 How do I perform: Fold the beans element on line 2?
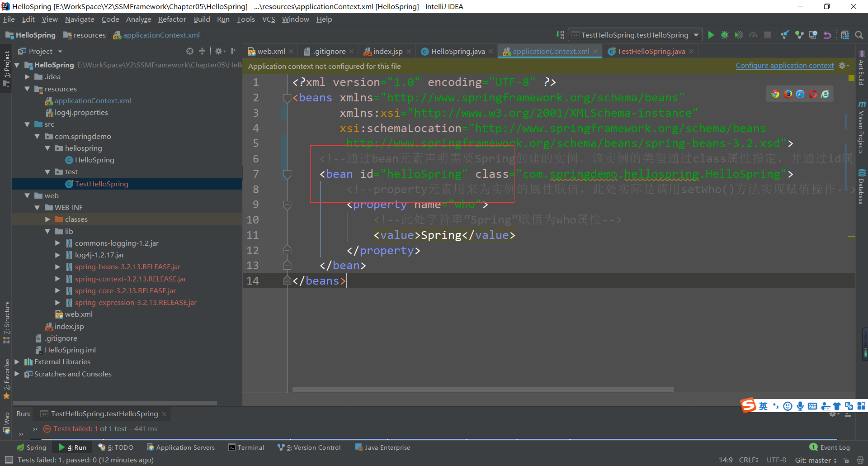pos(287,98)
